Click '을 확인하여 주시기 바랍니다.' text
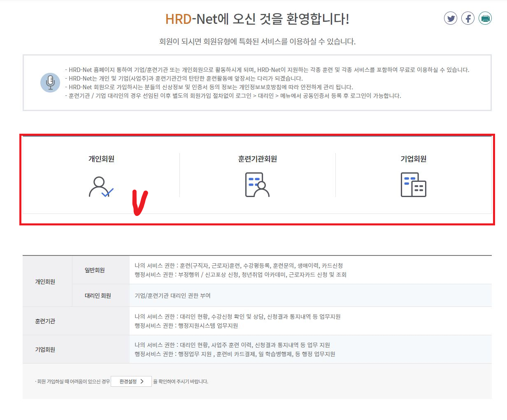Screen dimensions: 507x420 181,382
